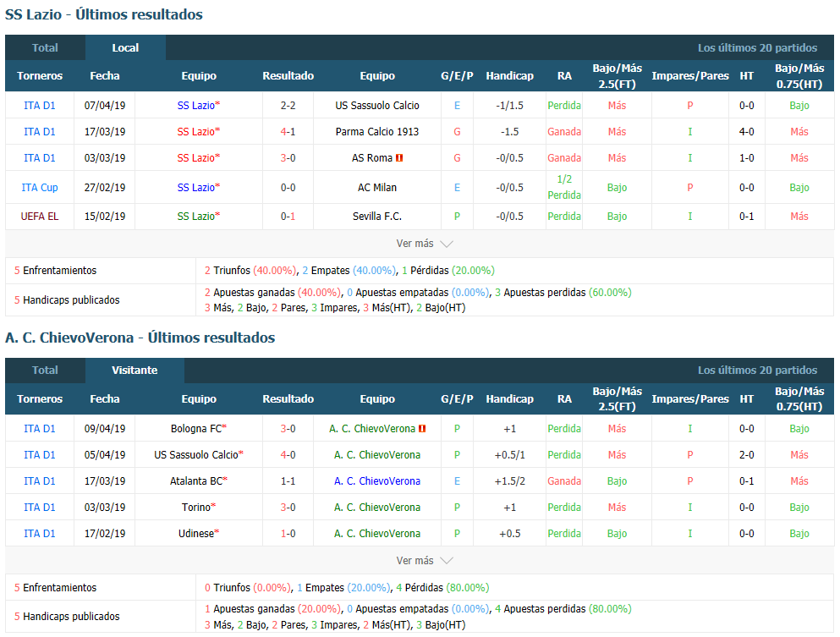Click handicap +1.5/2 in Atalanta row

pyautogui.click(x=509, y=481)
